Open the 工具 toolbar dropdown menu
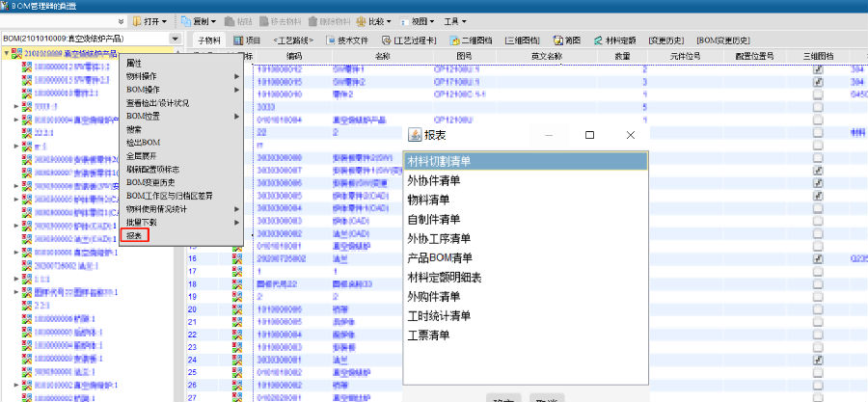 [455, 21]
